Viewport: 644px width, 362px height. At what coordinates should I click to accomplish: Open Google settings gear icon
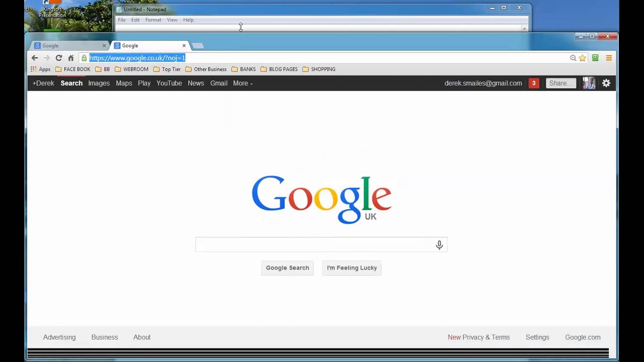606,83
